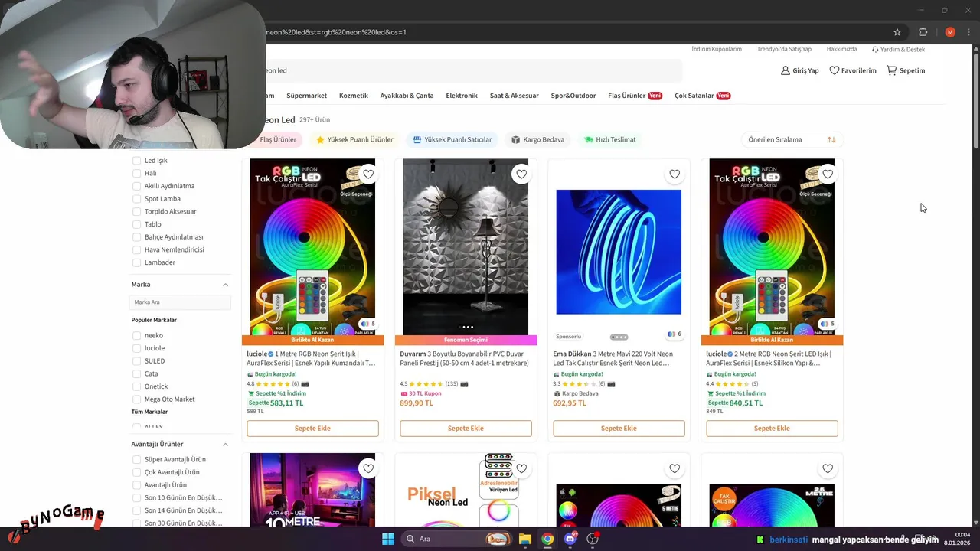Click the Önerilen Sıralama sort arrows icon
This screenshot has width=980, height=551.
(831, 139)
